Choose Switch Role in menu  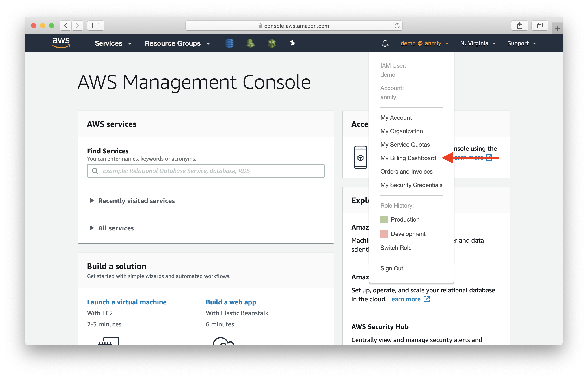(x=396, y=248)
